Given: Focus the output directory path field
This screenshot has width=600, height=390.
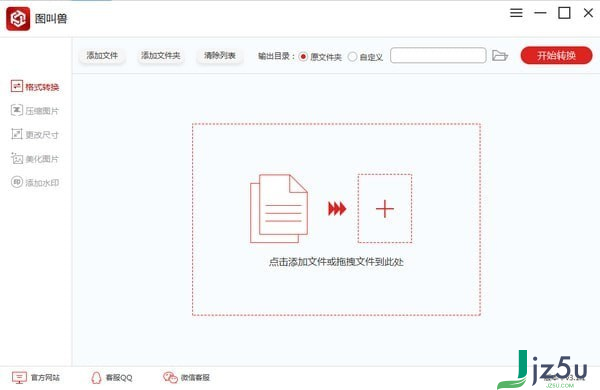Looking at the screenshot, I should 438,55.
